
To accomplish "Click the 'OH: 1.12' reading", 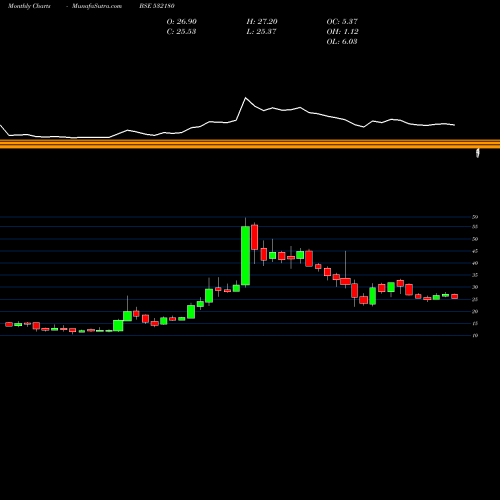I will coord(342,32).
